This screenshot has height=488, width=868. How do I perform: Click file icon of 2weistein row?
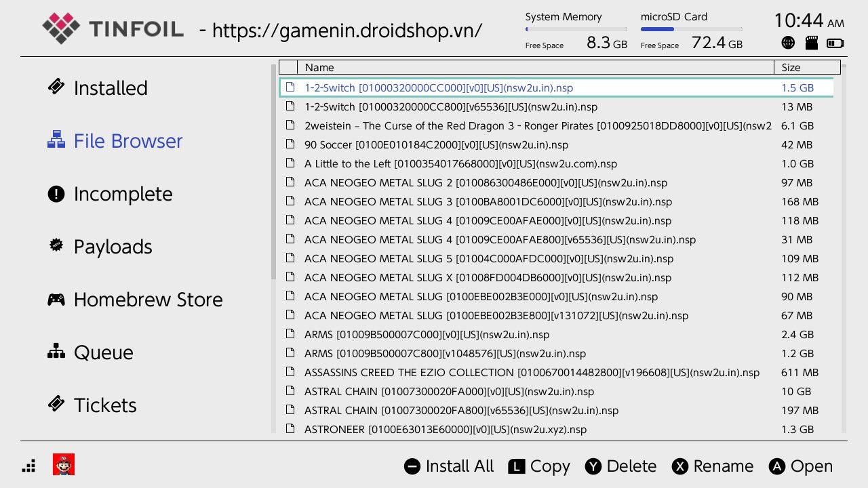(290, 125)
